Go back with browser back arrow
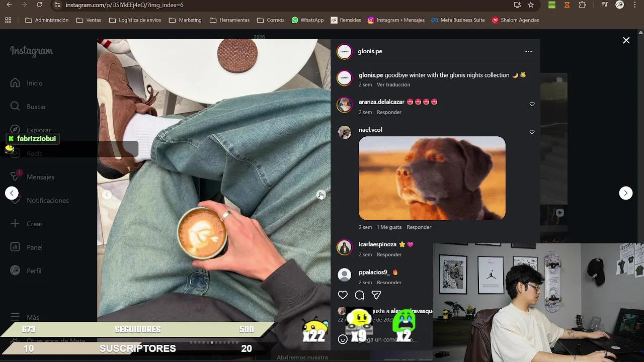The height and width of the screenshot is (362, 644). (x=9, y=5)
